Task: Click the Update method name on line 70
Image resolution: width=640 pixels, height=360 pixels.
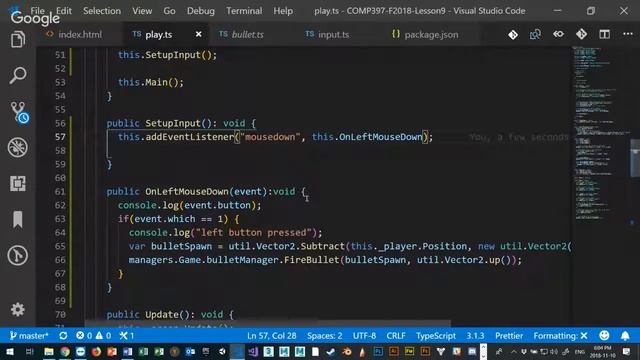Action: coord(162,315)
